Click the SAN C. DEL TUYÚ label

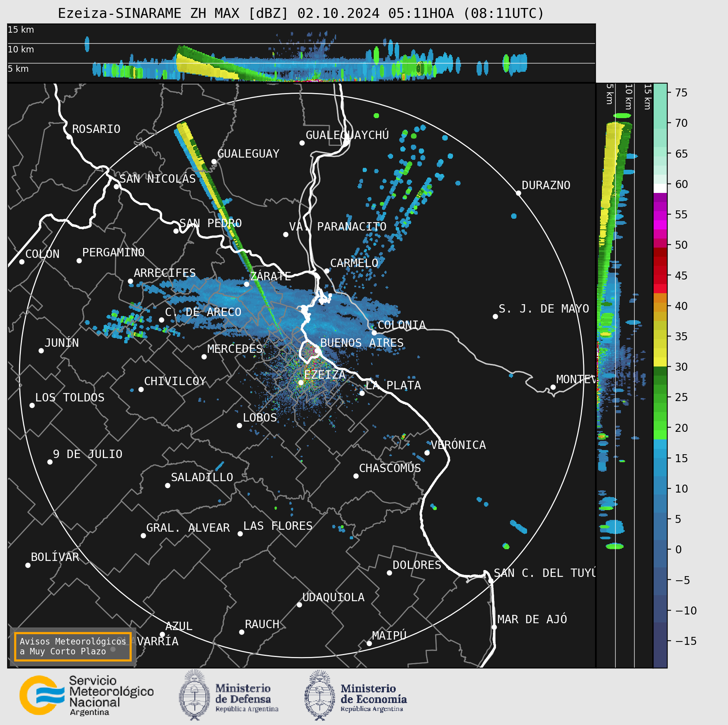545,573
